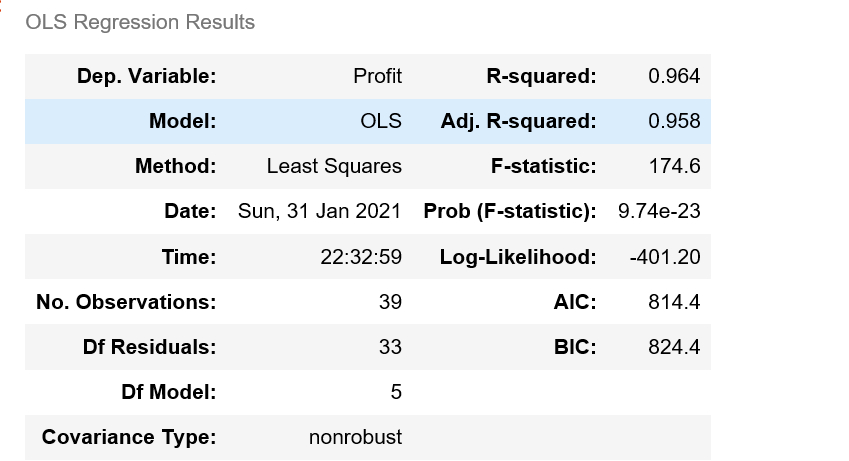
Task: Select the date "Sun, 31 Jan 2021"
Action: click(x=319, y=212)
